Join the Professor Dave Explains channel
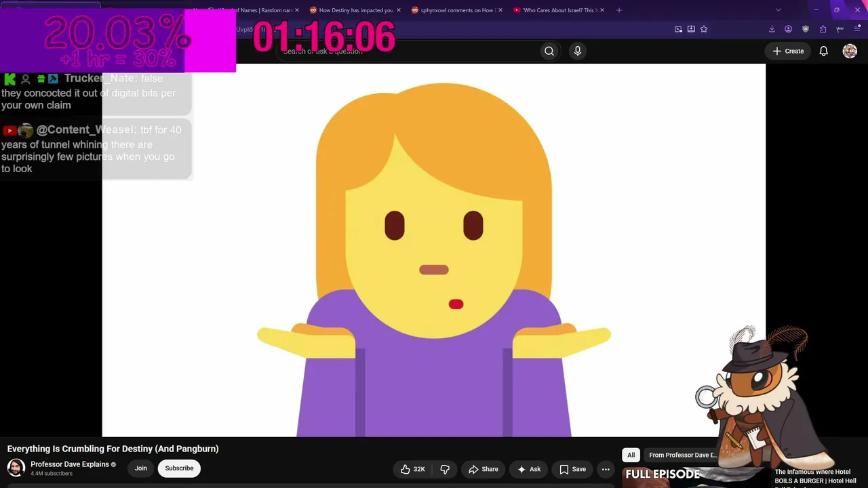Screen dimensions: 868x488 pos(140,468)
